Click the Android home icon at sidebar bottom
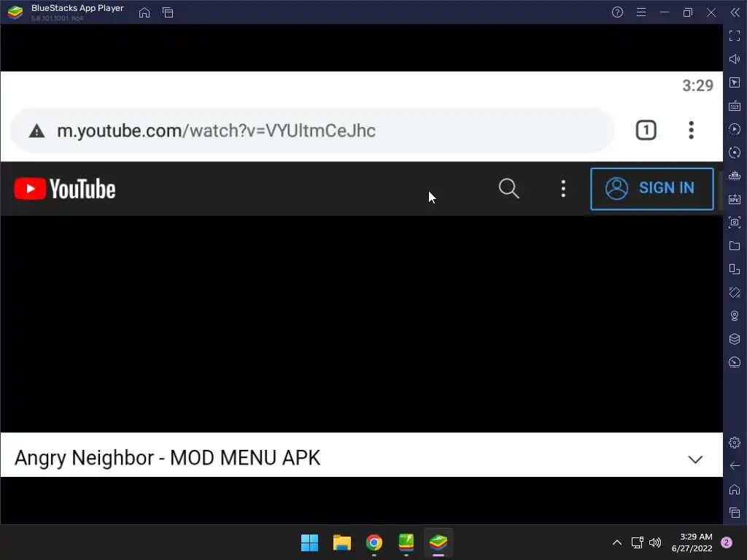This screenshot has height=560, width=747. pyautogui.click(x=735, y=489)
